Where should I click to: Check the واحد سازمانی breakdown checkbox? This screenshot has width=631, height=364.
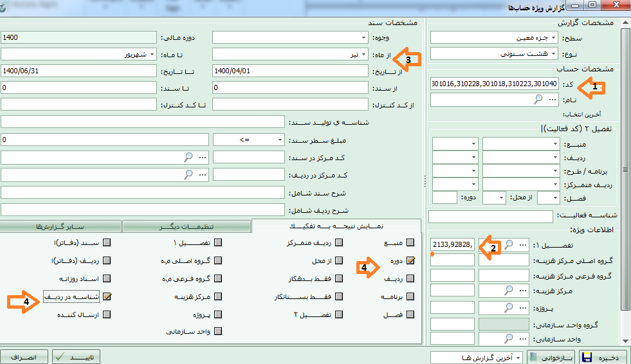(218, 331)
